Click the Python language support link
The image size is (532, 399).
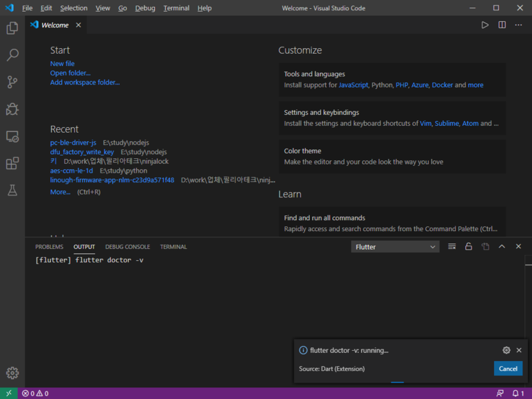[382, 85]
